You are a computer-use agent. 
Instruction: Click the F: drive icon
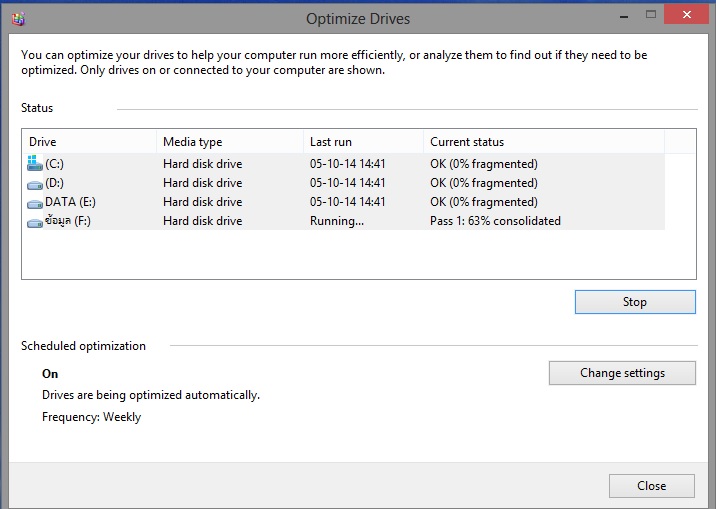35,223
